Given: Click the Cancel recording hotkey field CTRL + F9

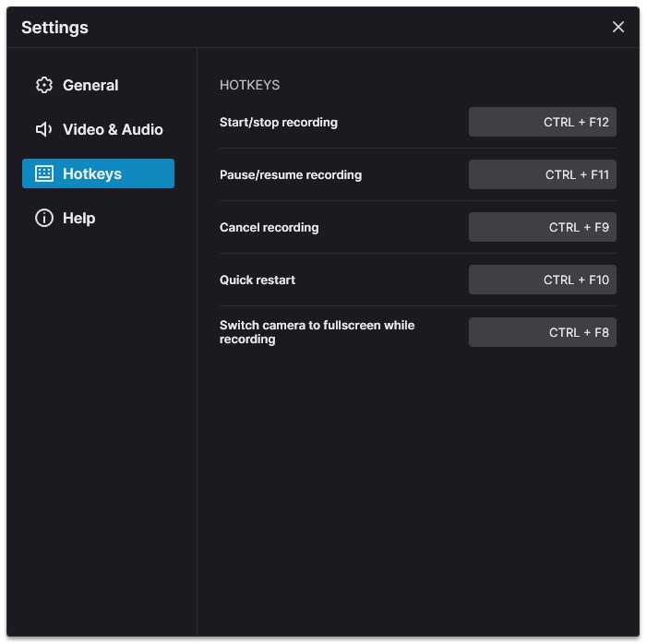Looking at the screenshot, I should pyautogui.click(x=542, y=227).
